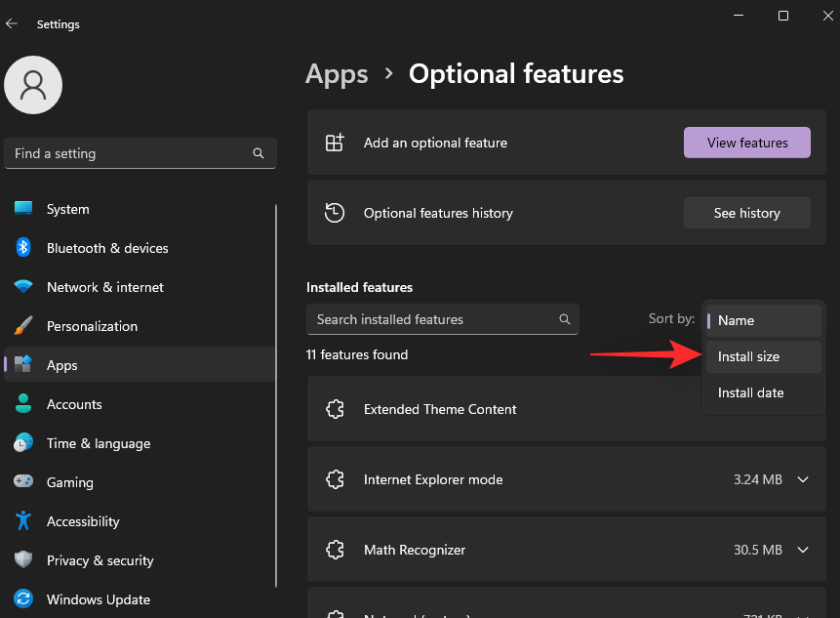Open System settings via monitor icon
This screenshot has height=618, width=840.
(x=23, y=209)
